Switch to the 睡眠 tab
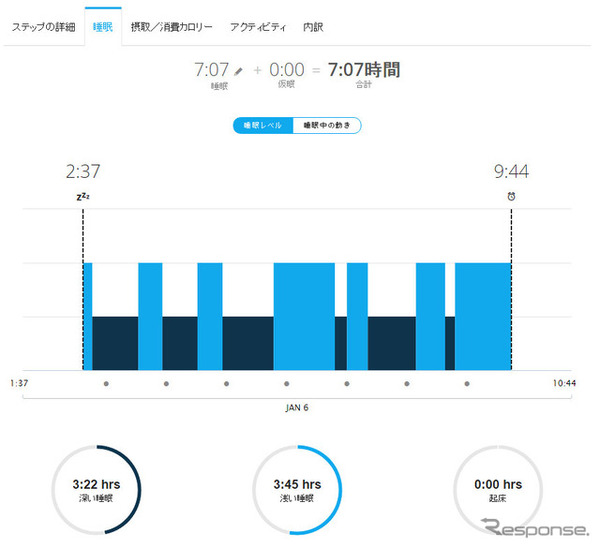 103,27
